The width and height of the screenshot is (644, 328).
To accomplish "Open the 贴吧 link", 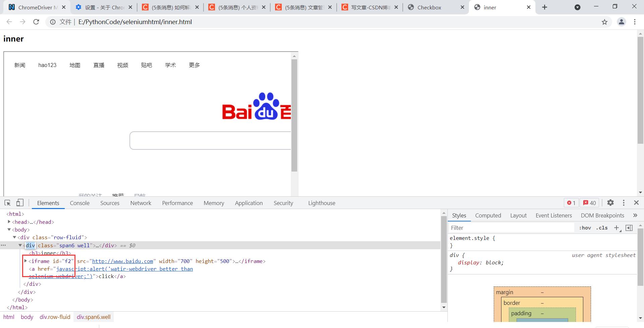I will coord(147,65).
